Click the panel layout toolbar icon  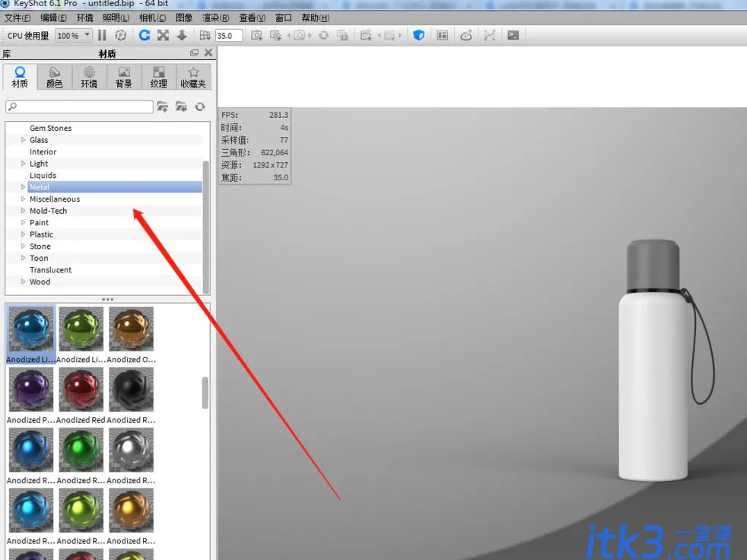pyautogui.click(x=442, y=35)
